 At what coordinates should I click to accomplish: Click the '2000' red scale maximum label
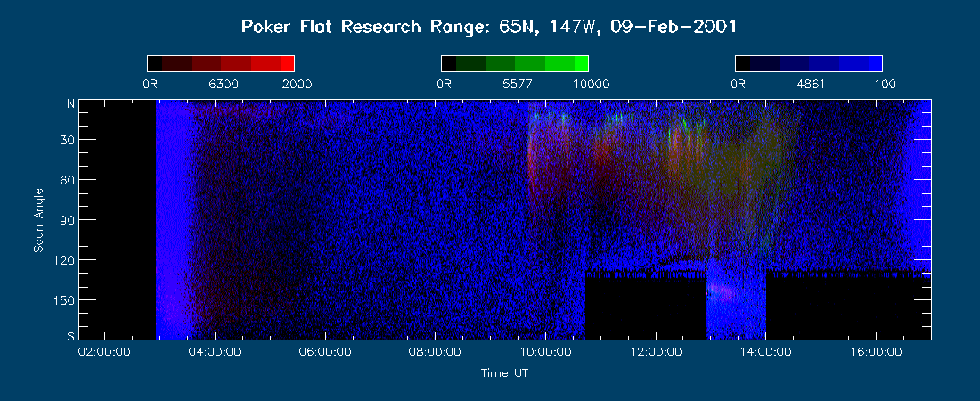(x=297, y=85)
